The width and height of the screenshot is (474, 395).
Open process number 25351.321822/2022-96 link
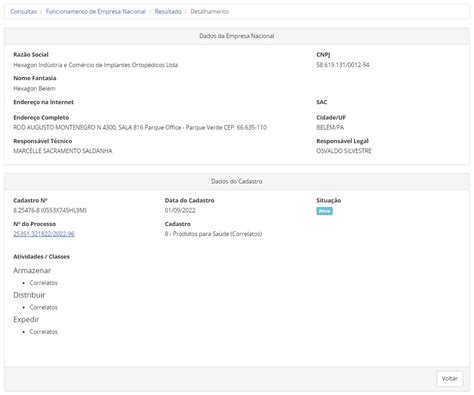pyautogui.click(x=44, y=234)
